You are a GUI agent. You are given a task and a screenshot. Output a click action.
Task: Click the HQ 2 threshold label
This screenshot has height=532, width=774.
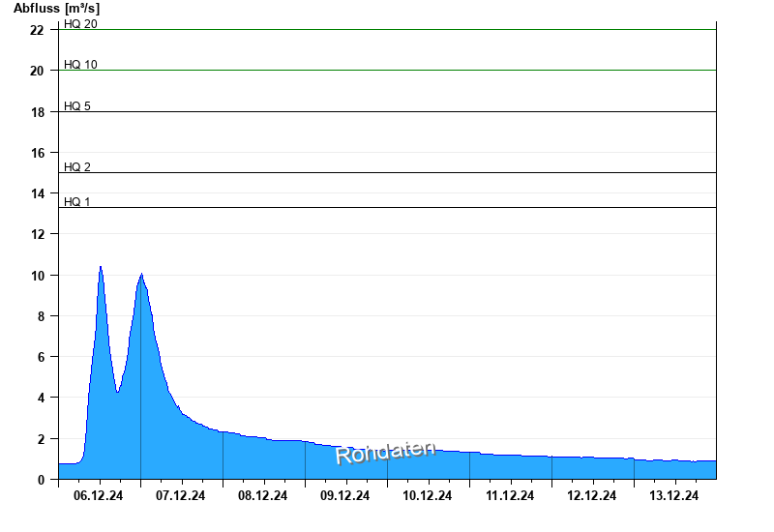tap(77, 166)
